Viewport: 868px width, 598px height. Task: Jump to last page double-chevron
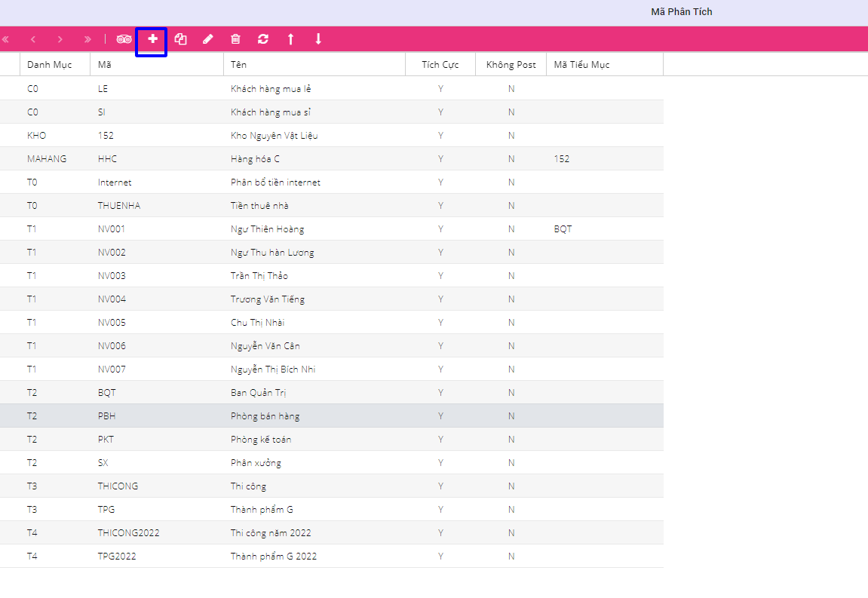click(87, 39)
